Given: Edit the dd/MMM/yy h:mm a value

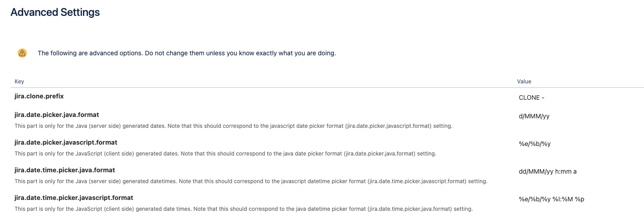Looking at the screenshot, I should point(547,171).
